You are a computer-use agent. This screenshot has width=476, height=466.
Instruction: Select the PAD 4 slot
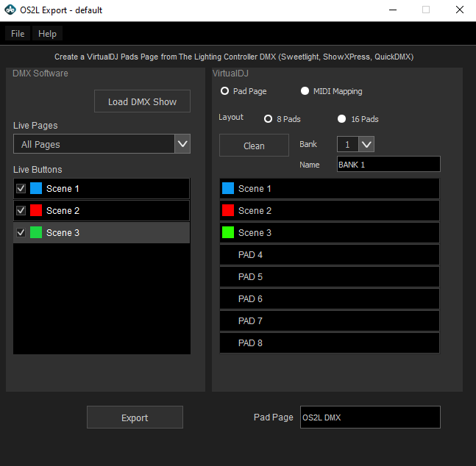point(330,255)
